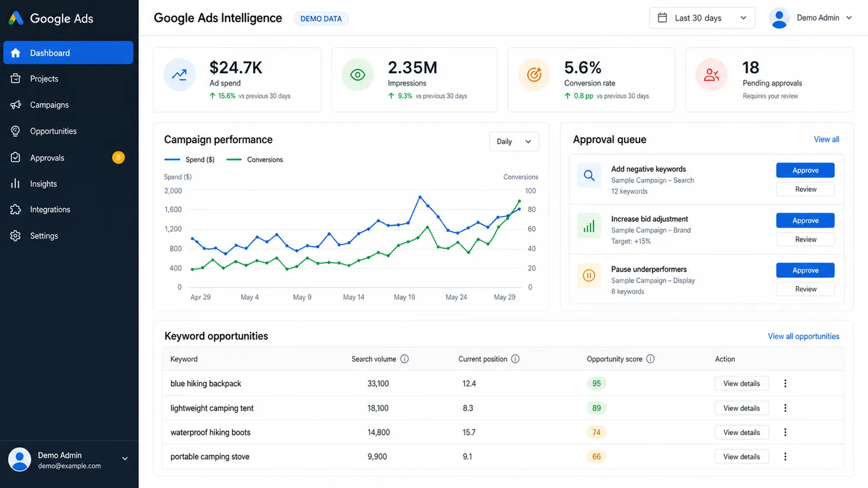The height and width of the screenshot is (488, 868).
Task: View details for portable camping stove
Action: [742, 457]
